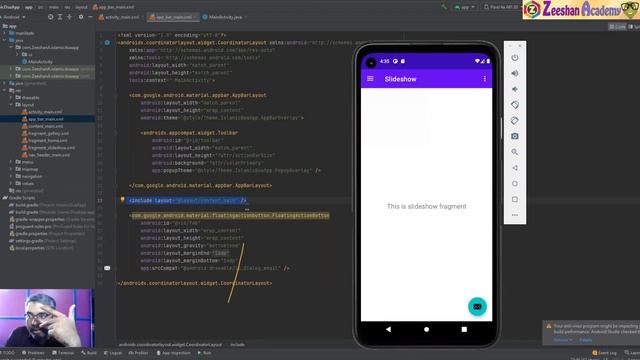The height and width of the screenshot is (360, 640).
Task: Open the Terminal tool window tab
Action: click(x=63, y=353)
